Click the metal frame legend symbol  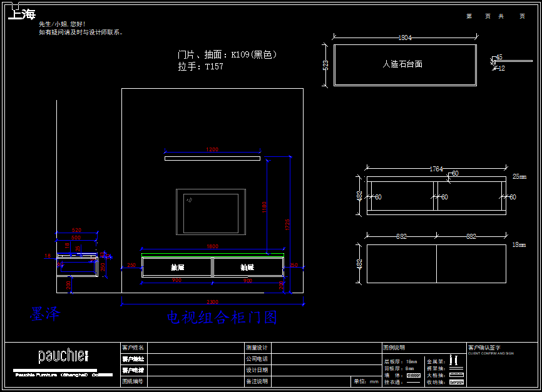tap(454, 361)
